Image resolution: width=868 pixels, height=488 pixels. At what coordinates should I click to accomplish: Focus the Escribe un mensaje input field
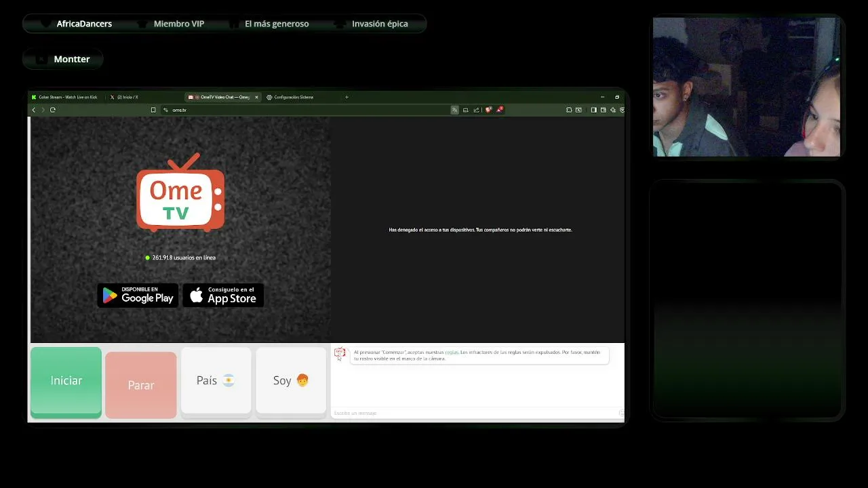tap(477, 413)
